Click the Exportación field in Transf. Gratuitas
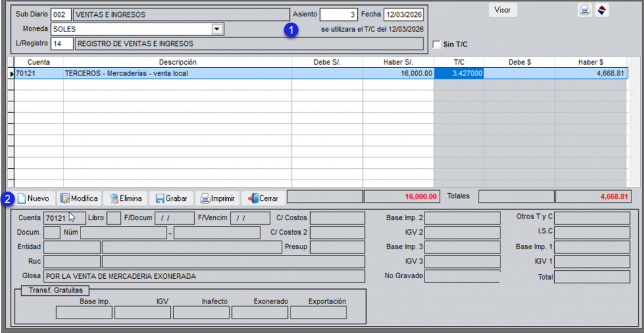Image resolution: width=644 pixels, height=333 pixels. tap(318, 312)
